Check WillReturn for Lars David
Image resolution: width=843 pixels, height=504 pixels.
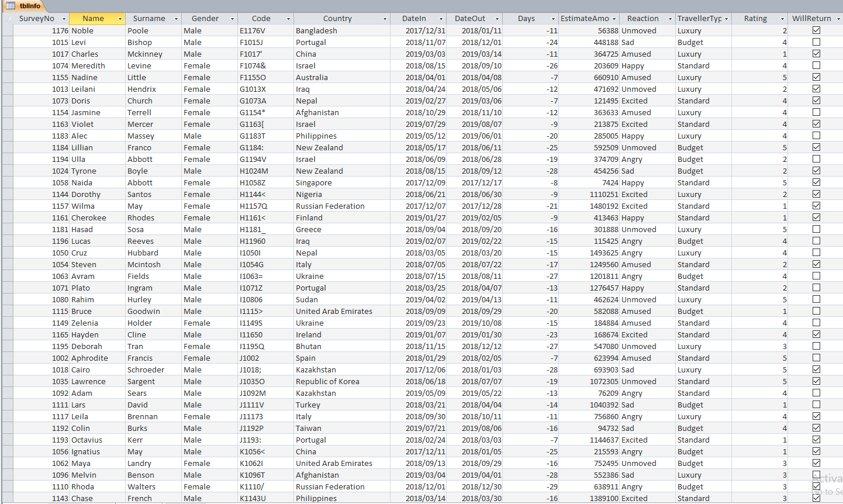[816, 405]
